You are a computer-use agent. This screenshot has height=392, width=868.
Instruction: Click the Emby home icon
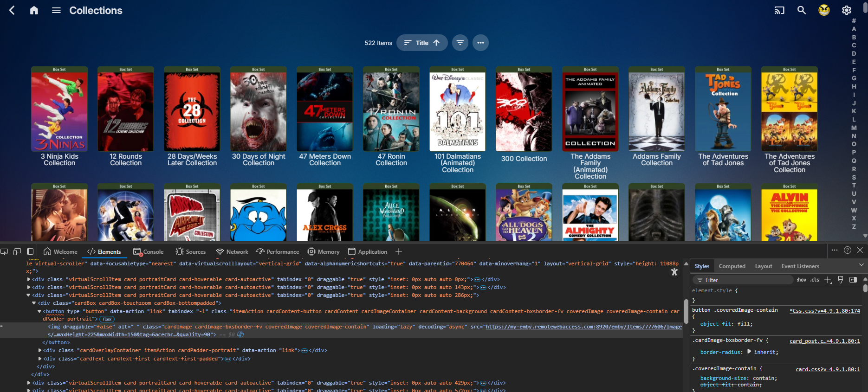34,10
